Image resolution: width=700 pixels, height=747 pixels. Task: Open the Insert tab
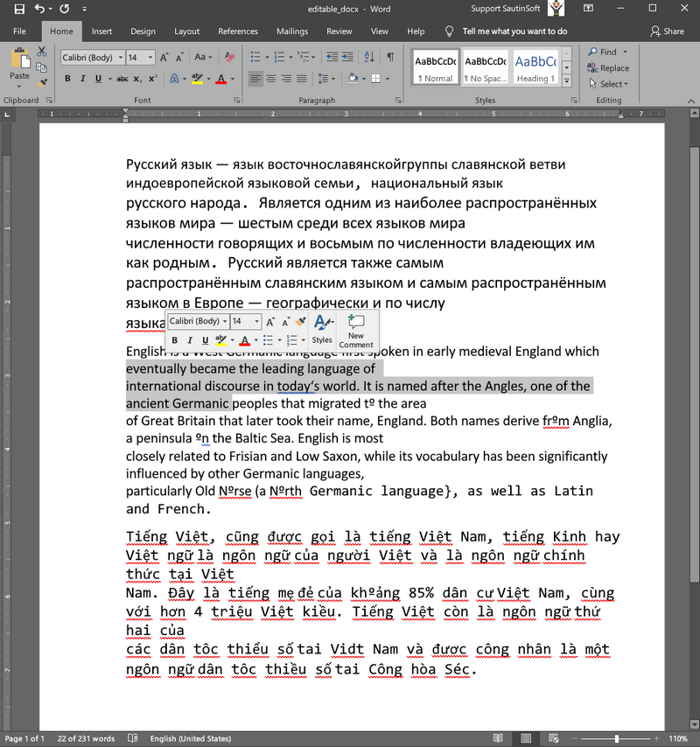[x=101, y=31]
